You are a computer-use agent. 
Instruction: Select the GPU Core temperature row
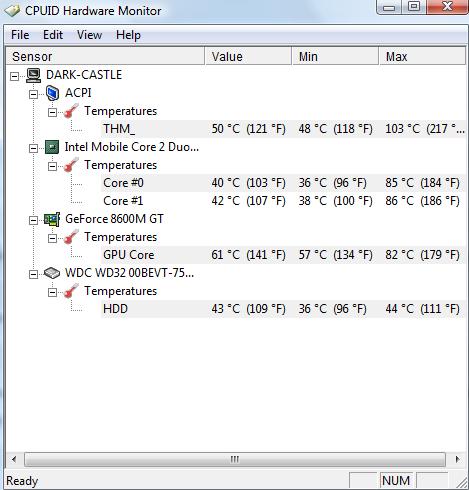283,255
